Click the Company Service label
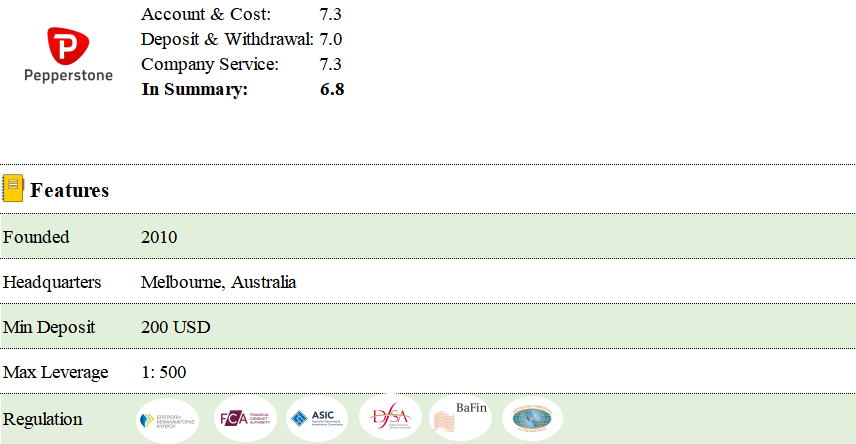The image size is (856, 444). (x=210, y=64)
